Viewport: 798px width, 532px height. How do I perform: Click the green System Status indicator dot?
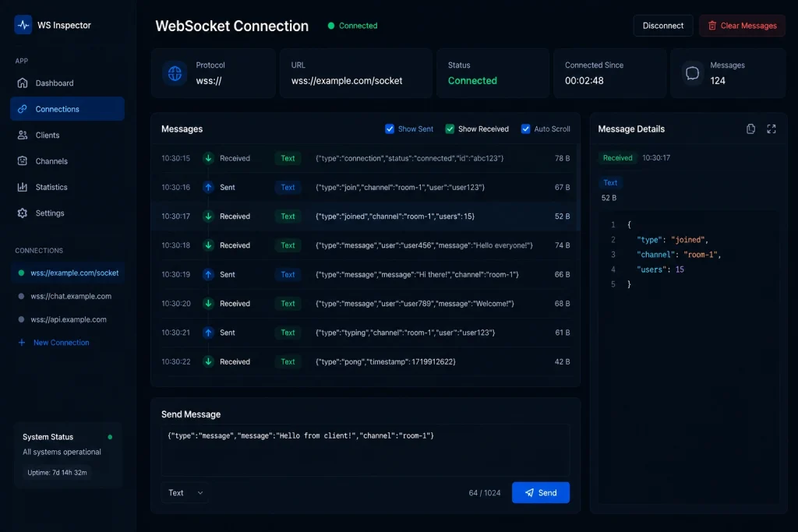[x=110, y=437]
